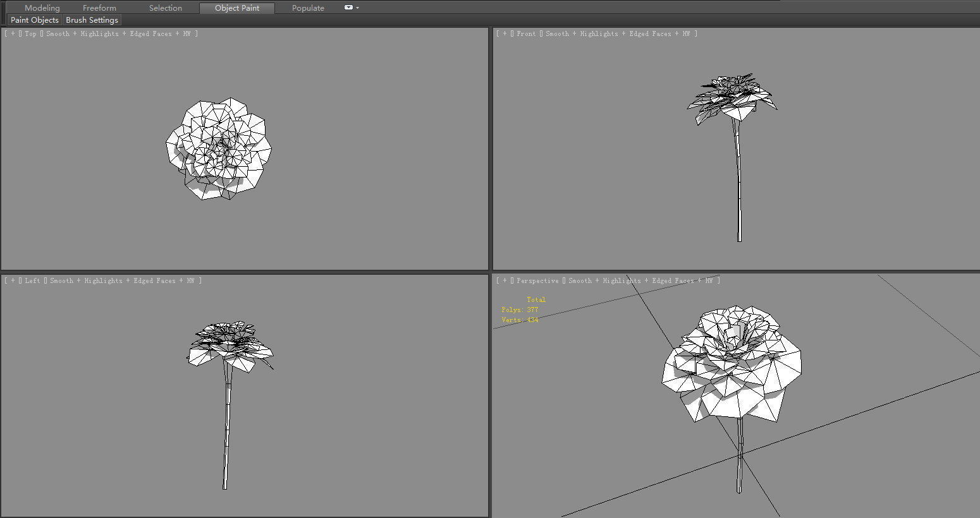The height and width of the screenshot is (518, 980).
Task: Open the Populate ribbon tab
Action: point(308,8)
